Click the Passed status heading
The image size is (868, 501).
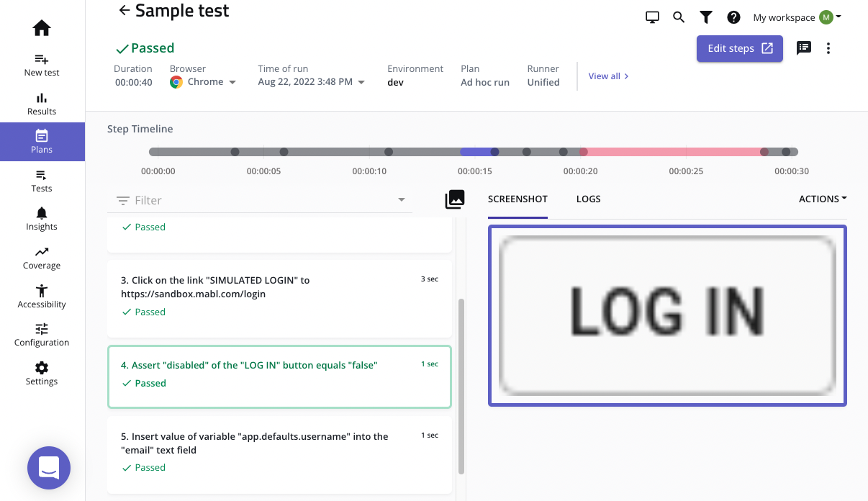click(145, 48)
